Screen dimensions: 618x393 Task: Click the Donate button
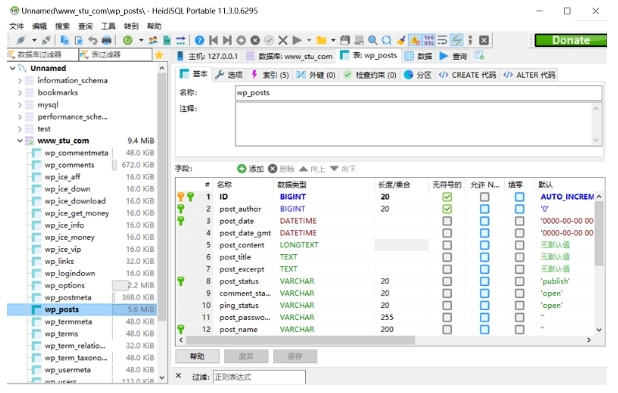coord(571,40)
